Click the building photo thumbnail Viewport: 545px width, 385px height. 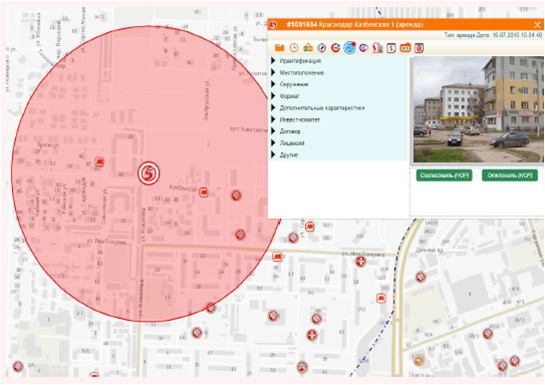tap(478, 109)
